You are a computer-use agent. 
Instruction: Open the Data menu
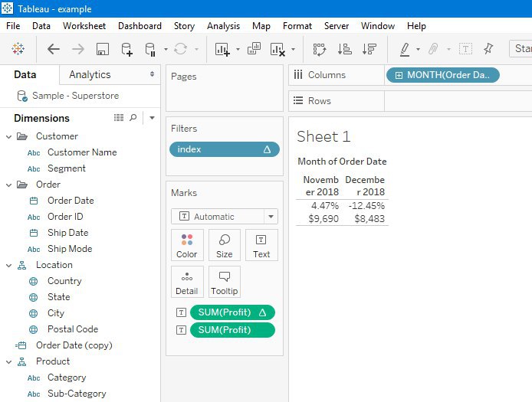pyautogui.click(x=41, y=26)
